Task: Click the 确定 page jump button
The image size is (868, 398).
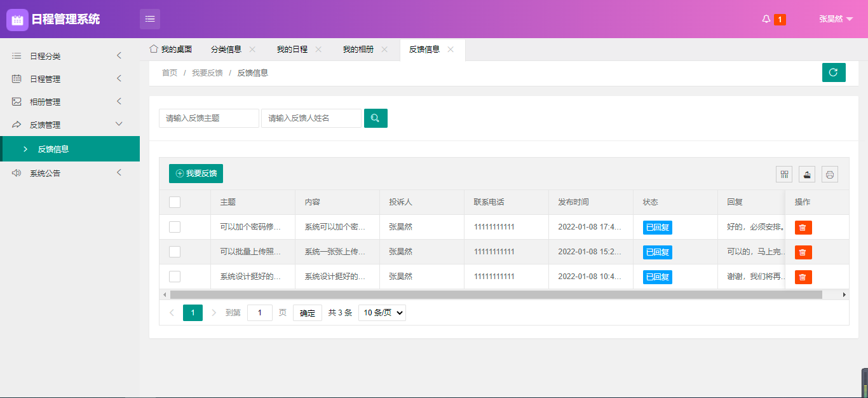Action: point(307,313)
